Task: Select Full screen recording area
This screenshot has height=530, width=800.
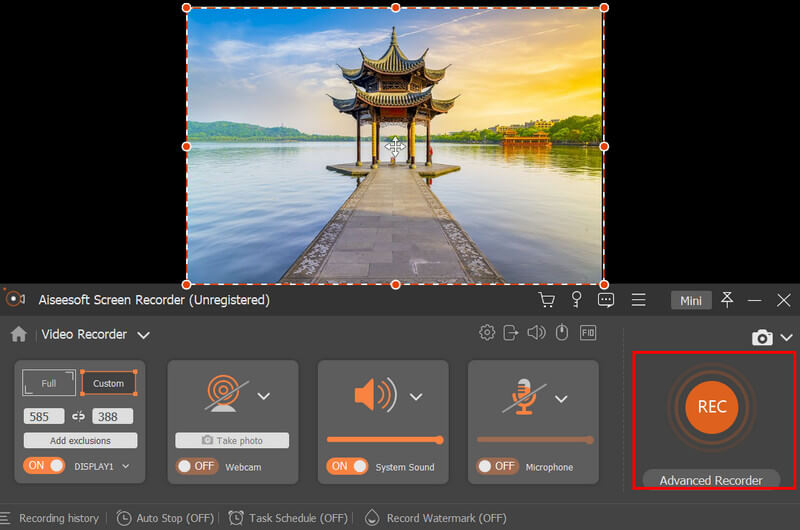Action: click(49, 383)
